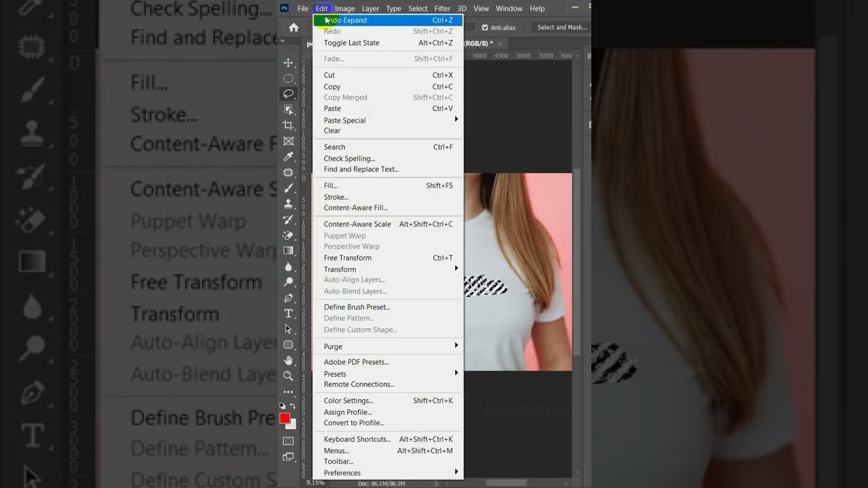
Task: Select the Blur tool
Action: (288, 266)
